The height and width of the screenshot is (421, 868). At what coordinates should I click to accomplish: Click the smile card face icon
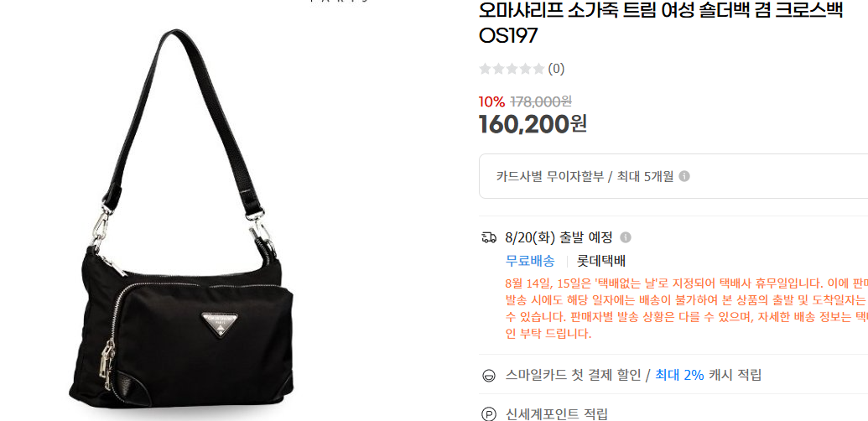[x=489, y=376]
